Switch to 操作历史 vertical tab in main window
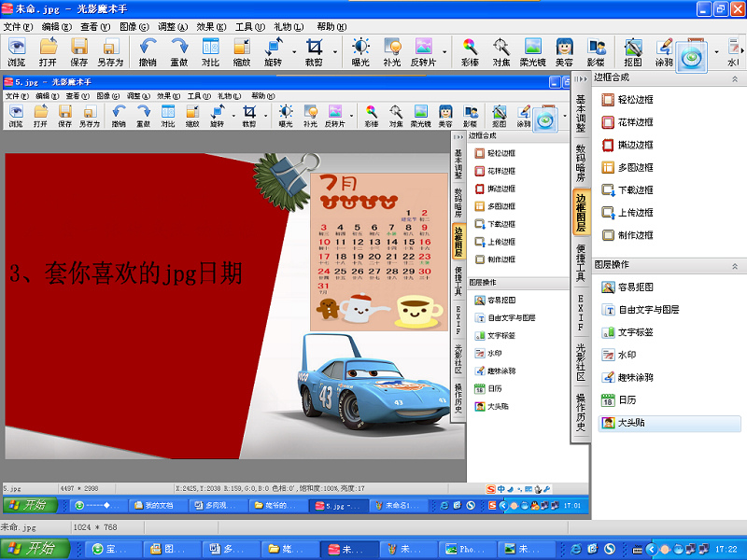This screenshot has width=747, height=560. click(581, 413)
